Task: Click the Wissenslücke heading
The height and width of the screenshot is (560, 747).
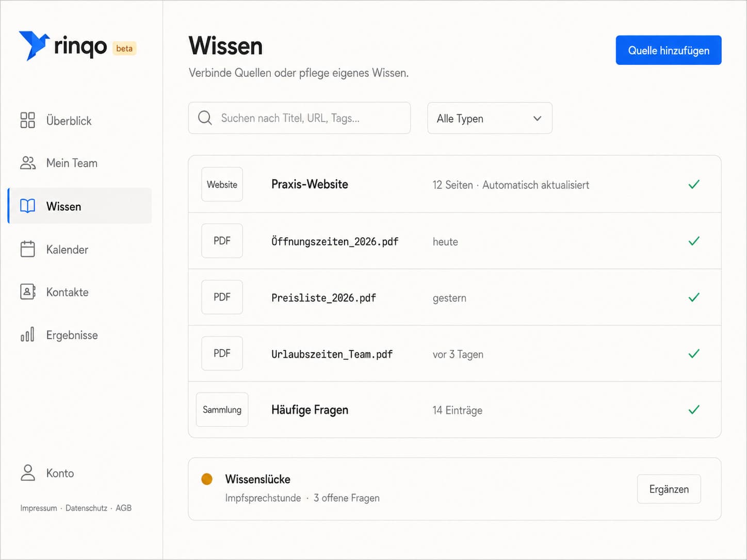Action: pos(258,479)
